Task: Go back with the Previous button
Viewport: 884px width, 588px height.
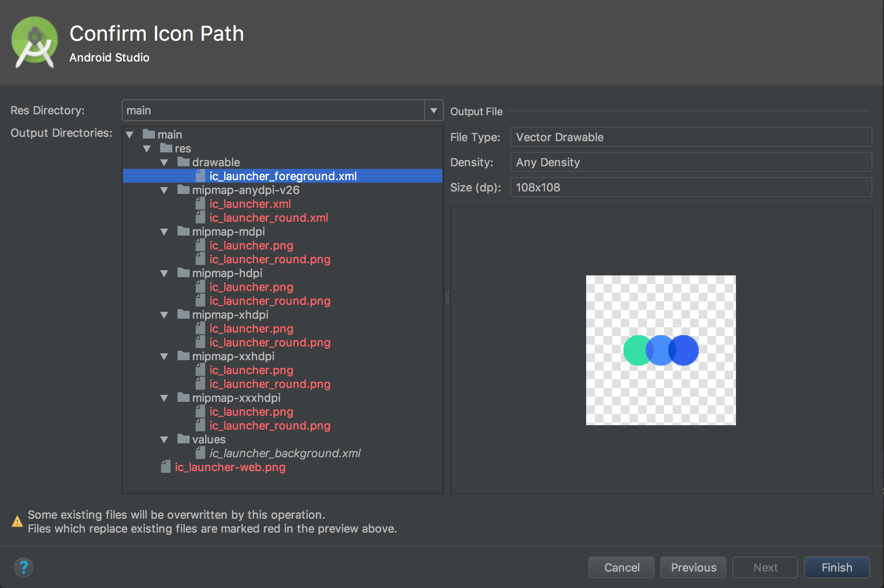Action: 693,567
